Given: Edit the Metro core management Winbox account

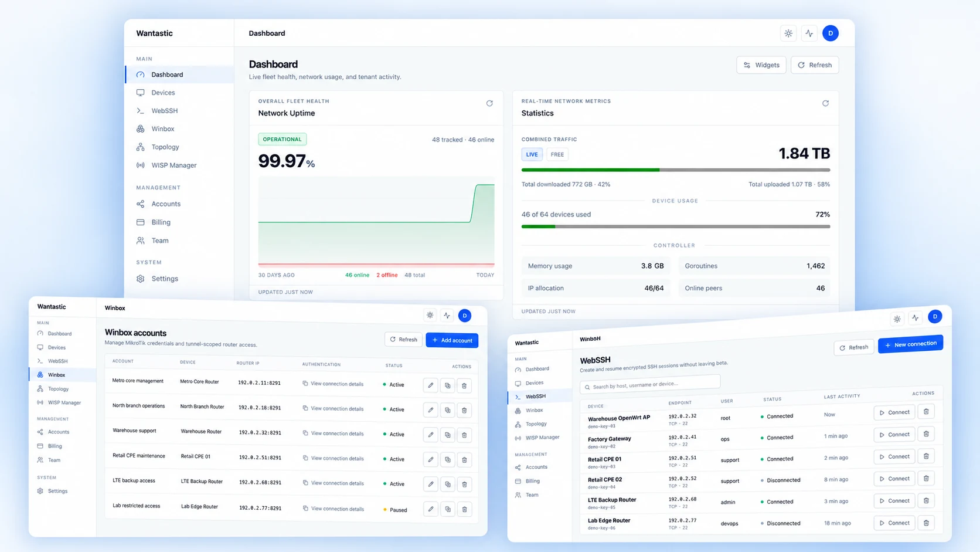Looking at the screenshot, I should (431, 385).
